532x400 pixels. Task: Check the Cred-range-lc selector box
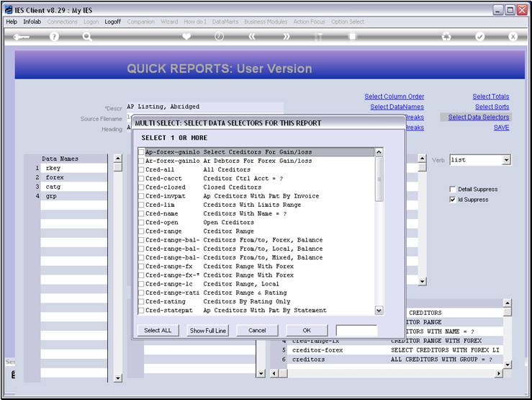pos(141,284)
